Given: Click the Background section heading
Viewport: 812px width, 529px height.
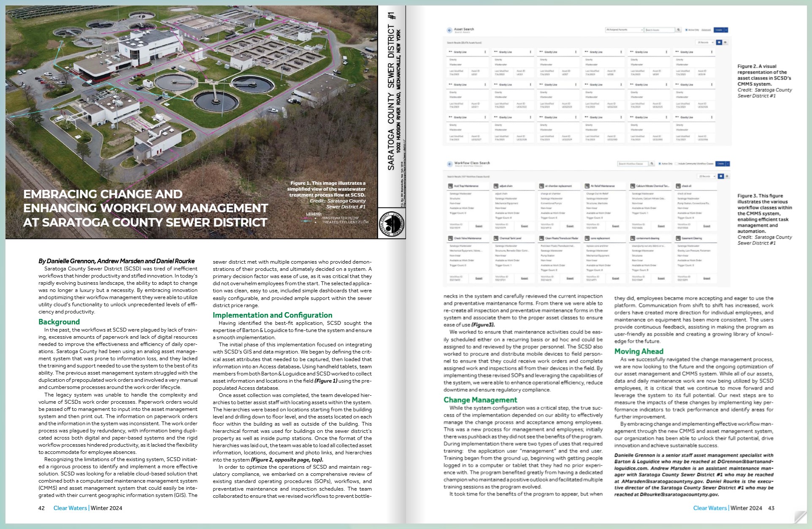Looking at the screenshot, I should [x=59, y=322].
